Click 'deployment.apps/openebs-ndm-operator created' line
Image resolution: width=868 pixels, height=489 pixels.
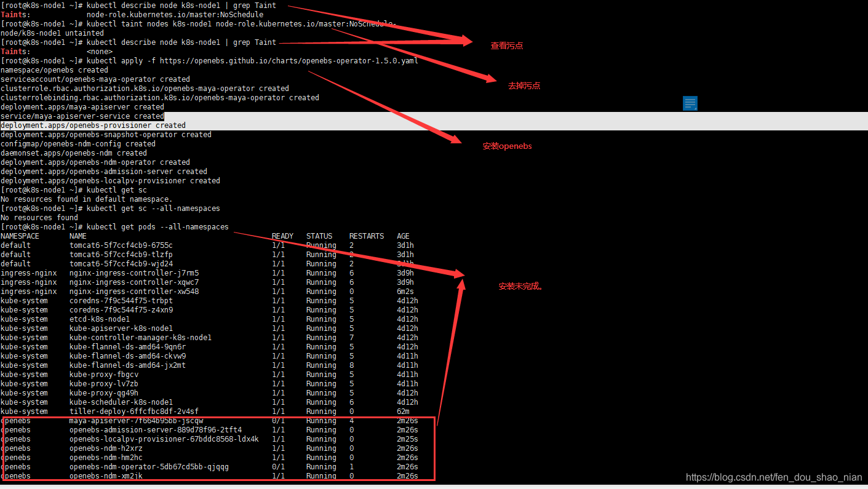95,162
